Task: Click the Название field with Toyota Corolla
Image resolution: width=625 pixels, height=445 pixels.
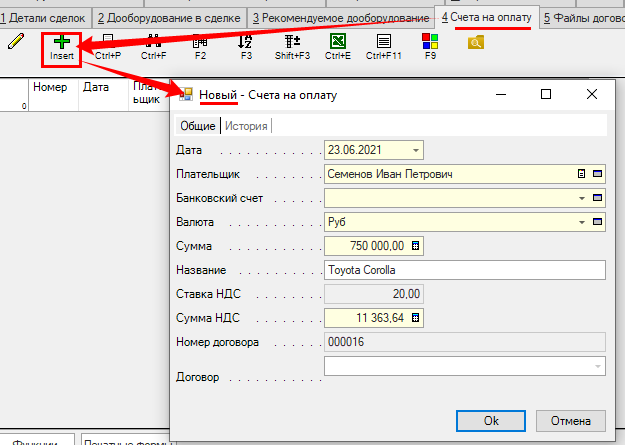Action: (464, 270)
